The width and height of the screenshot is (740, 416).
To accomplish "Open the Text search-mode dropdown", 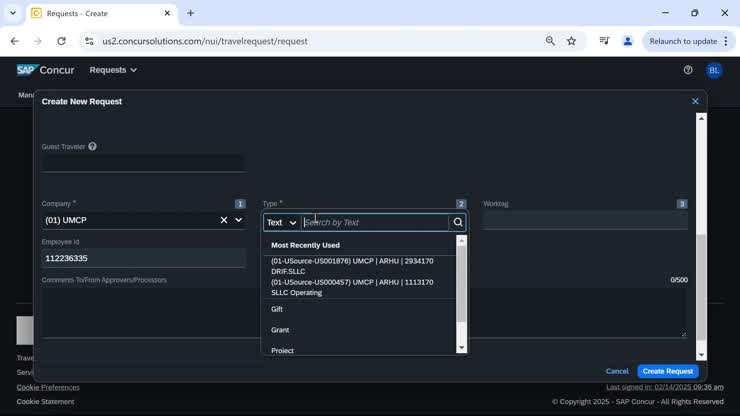I will click(281, 223).
